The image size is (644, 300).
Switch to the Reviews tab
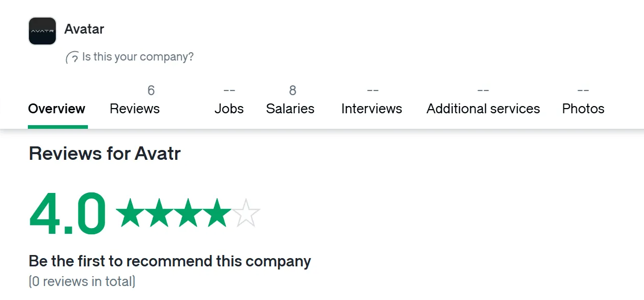point(135,101)
